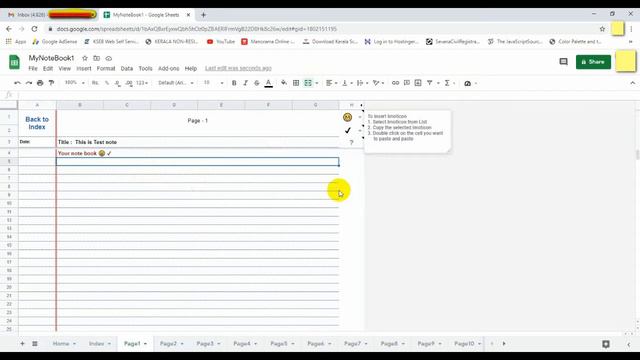Viewport: 640px width, 360px height.
Task: Open the All Sheets list icon
Action: 35,344
